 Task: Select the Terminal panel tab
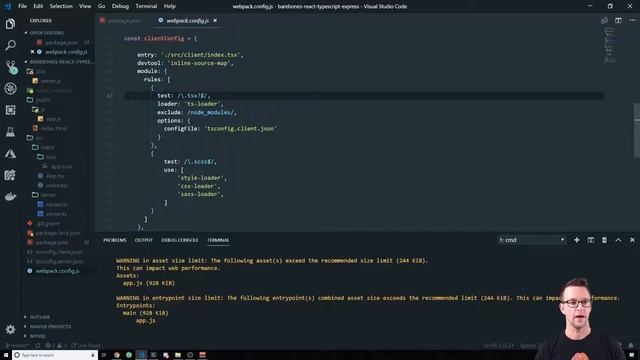click(218, 240)
